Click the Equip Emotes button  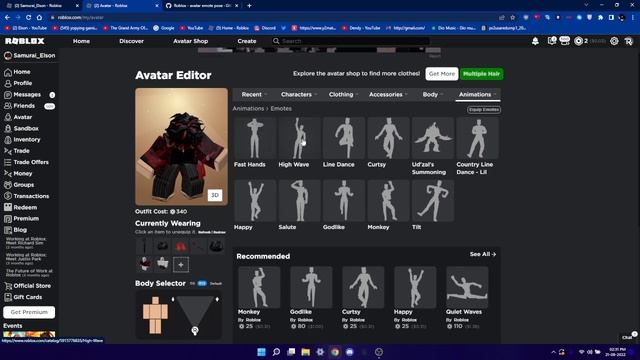pyautogui.click(x=484, y=110)
